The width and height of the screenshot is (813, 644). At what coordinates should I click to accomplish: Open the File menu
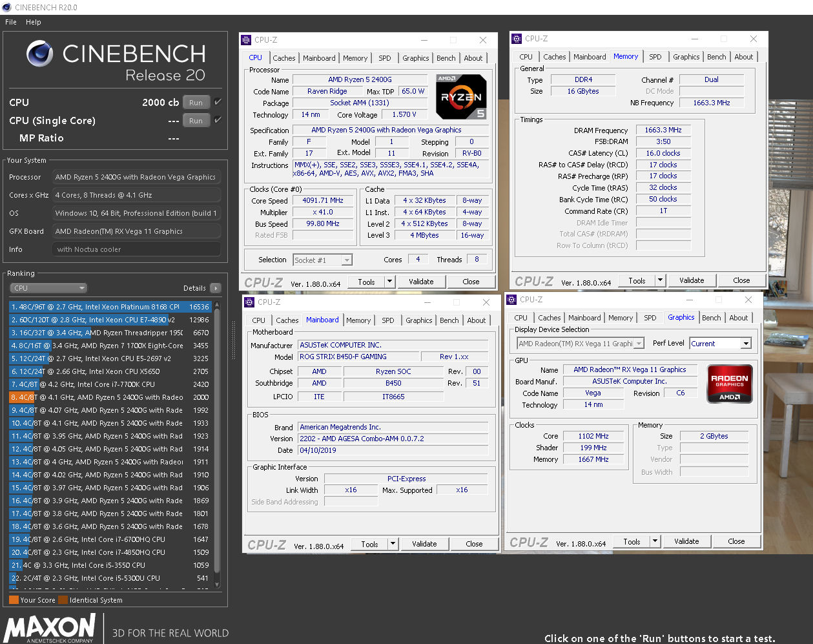click(x=11, y=22)
